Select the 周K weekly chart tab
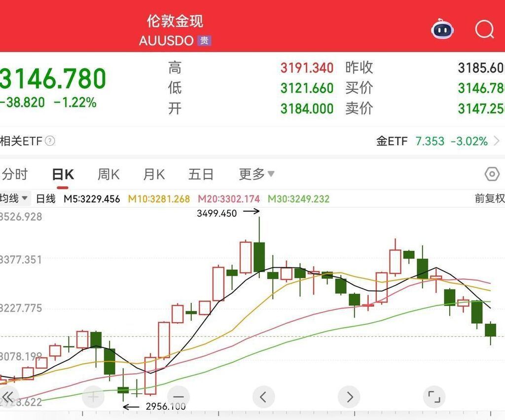505x420 pixels. click(x=108, y=174)
